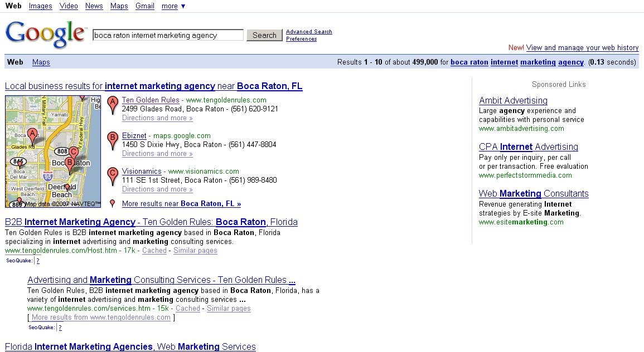This screenshot has height=352, width=644.
Task: Click the red marker C beside Visionamics
Action: point(113,177)
